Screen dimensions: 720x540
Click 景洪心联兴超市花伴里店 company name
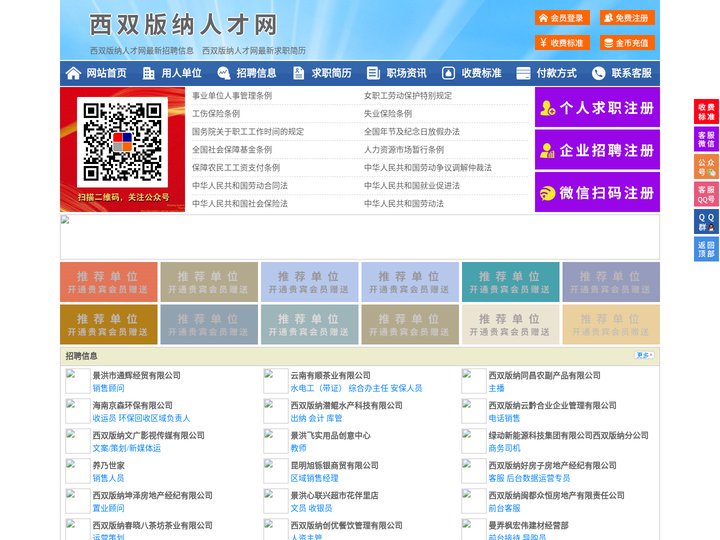[335, 495]
